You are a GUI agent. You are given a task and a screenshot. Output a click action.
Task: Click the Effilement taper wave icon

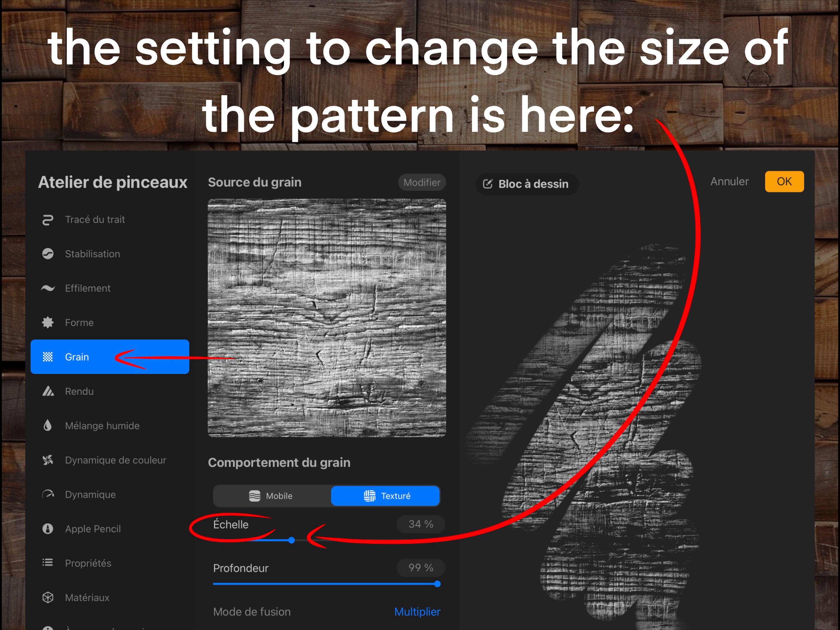[48, 288]
